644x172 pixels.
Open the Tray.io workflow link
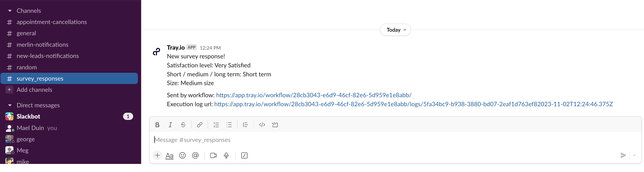[314, 95]
